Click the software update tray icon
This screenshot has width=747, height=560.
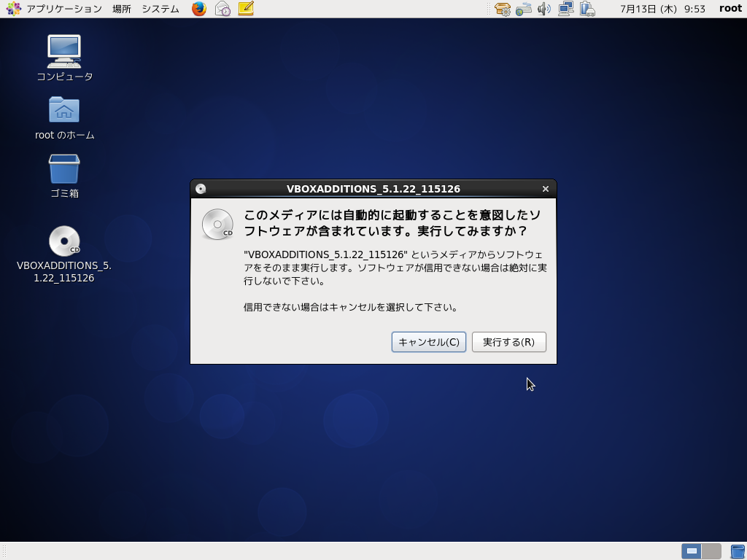[502, 9]
